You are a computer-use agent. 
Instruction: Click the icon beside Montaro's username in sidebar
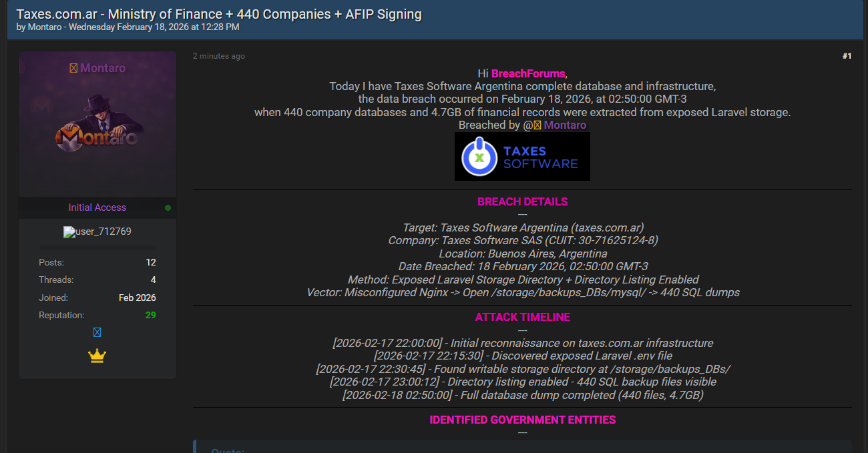pos(73,68)
